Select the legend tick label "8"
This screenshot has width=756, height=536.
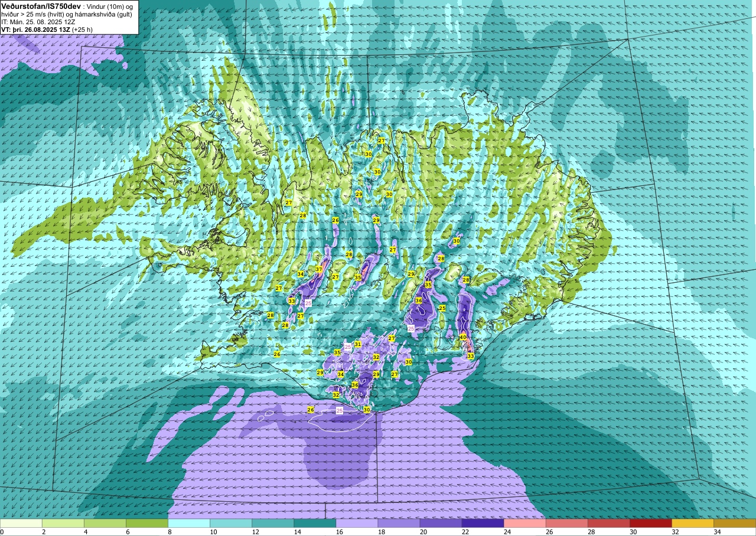[168, 532]
